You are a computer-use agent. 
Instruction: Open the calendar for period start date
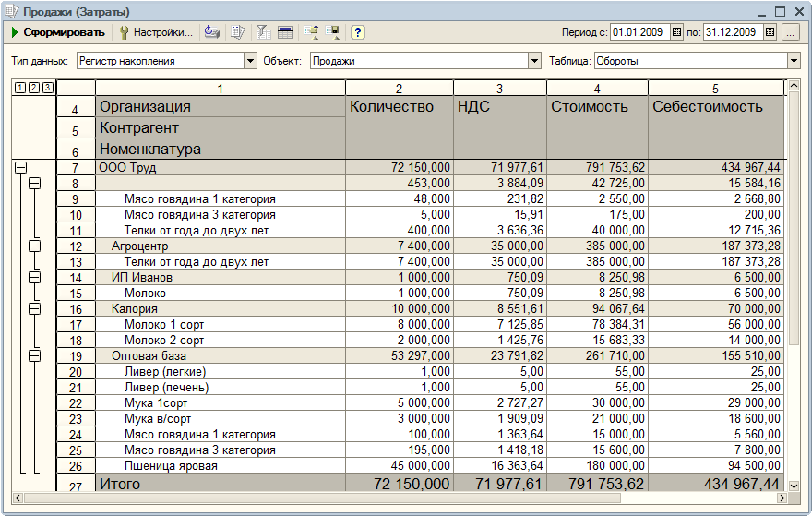pos(676,32)
